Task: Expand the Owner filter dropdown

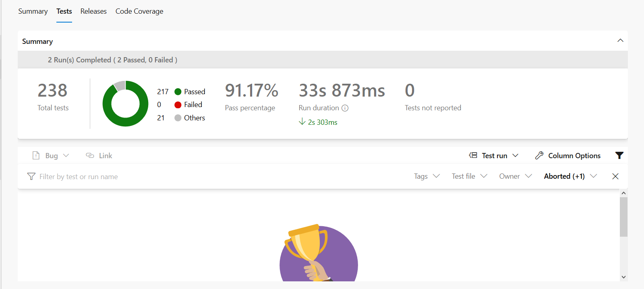Action: click(x=516, y=176)
